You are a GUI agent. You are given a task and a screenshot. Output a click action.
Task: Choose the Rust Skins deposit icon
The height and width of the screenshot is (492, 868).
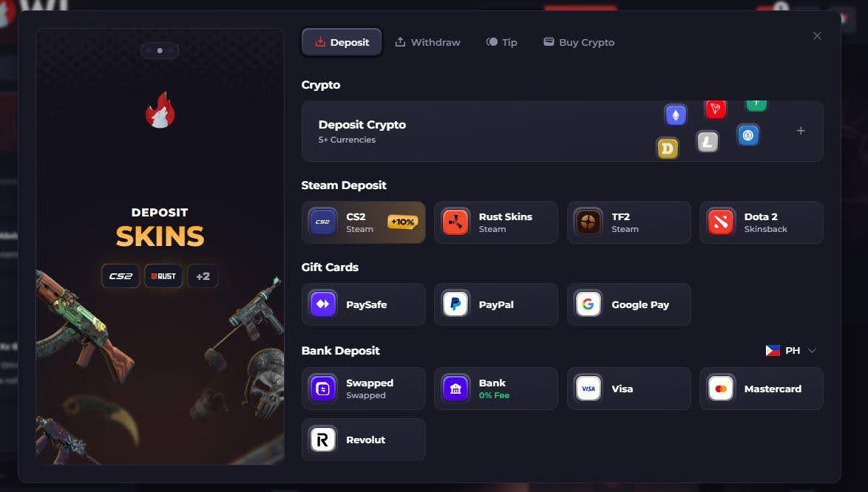(x=455, y=222)
